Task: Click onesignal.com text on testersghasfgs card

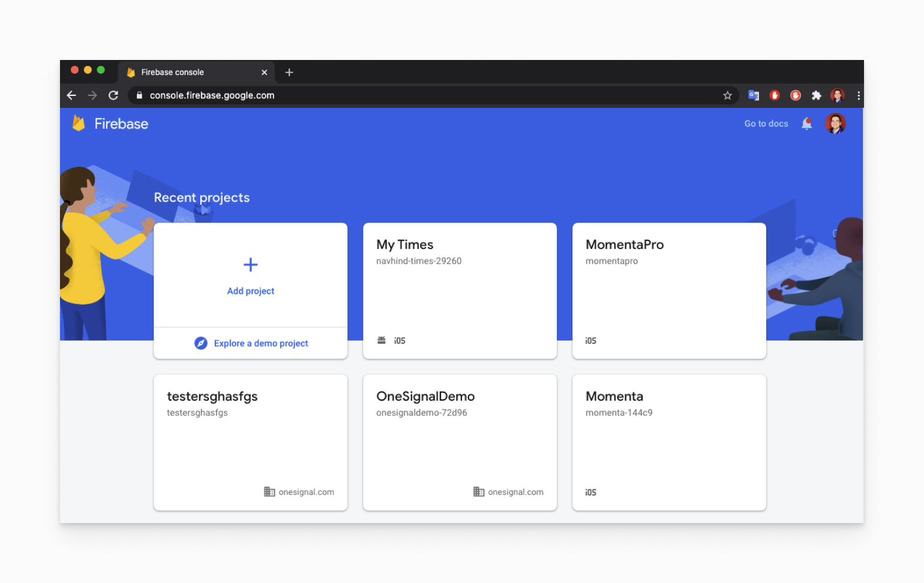Action: [307, 492]
